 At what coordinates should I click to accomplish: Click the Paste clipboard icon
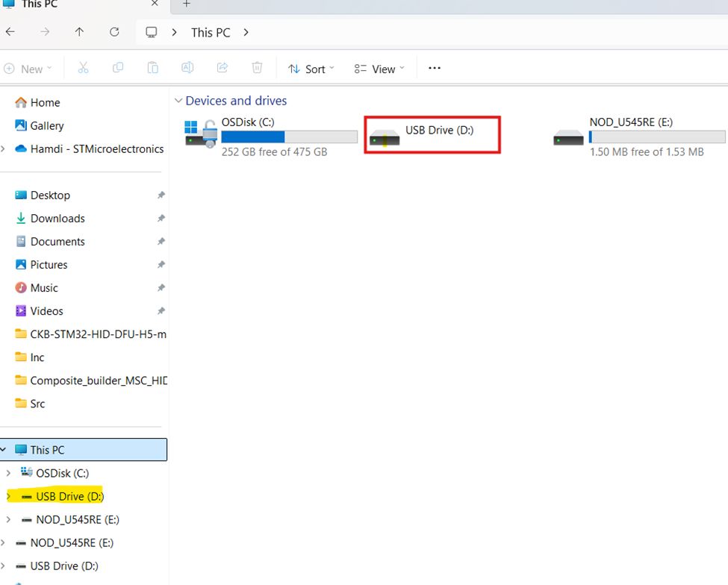tap(153, 68)
